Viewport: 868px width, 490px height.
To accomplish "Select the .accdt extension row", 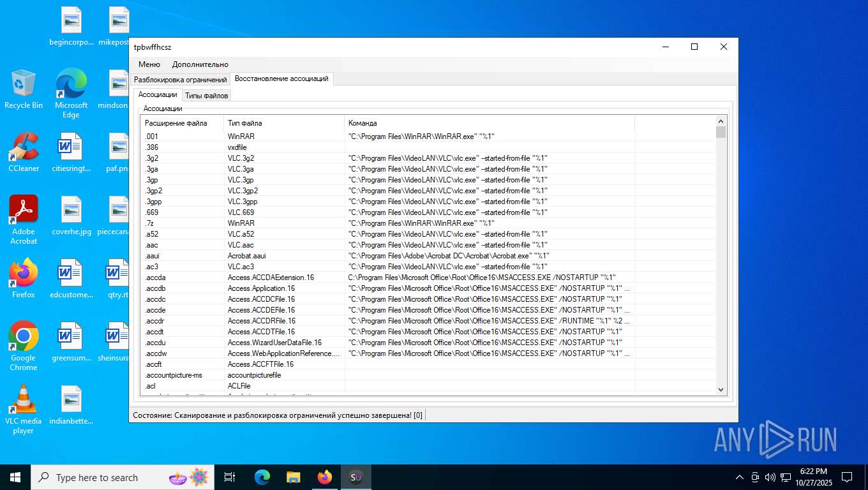I will pos(428,331).
